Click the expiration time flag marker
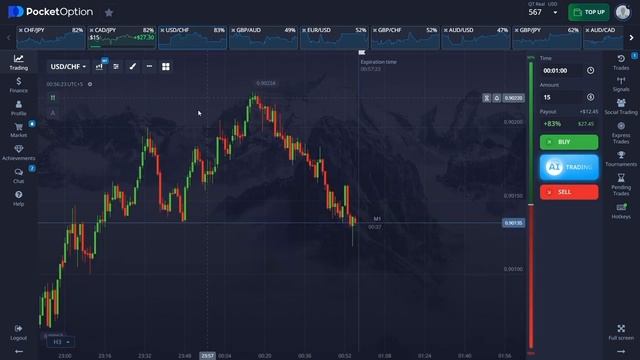Viewport: 640px width, 360px height. 362,52
